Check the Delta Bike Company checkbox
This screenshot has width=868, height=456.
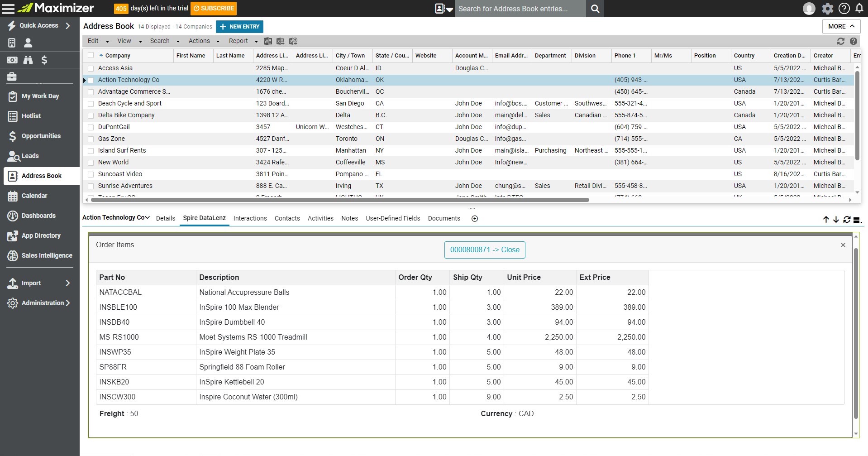tap(91, 115)
